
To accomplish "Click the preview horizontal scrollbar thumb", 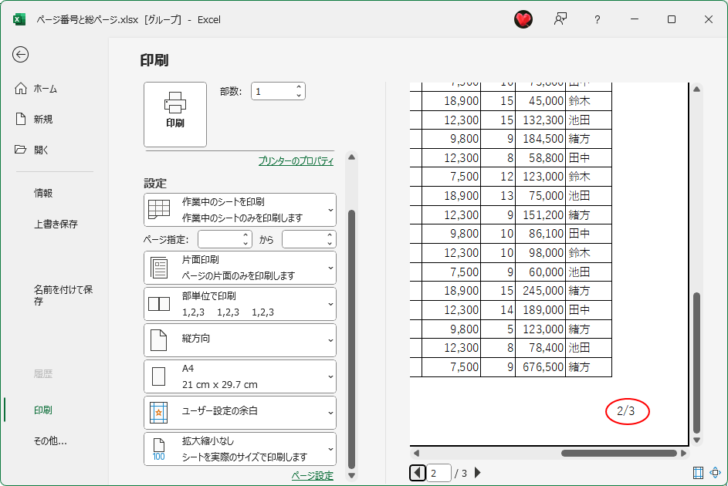I will [x=619, y=453].
